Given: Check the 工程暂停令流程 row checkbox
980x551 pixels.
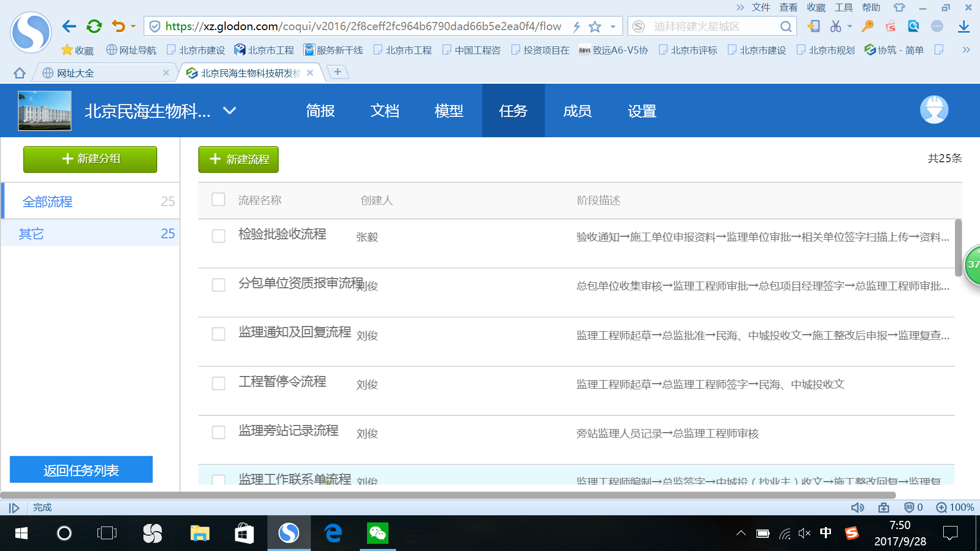Looking at the screenshot, I should (x=218, y=383).
